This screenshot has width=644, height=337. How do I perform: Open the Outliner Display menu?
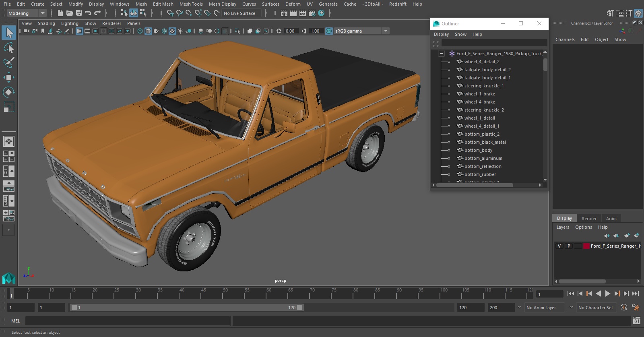[x=441, y=34]
